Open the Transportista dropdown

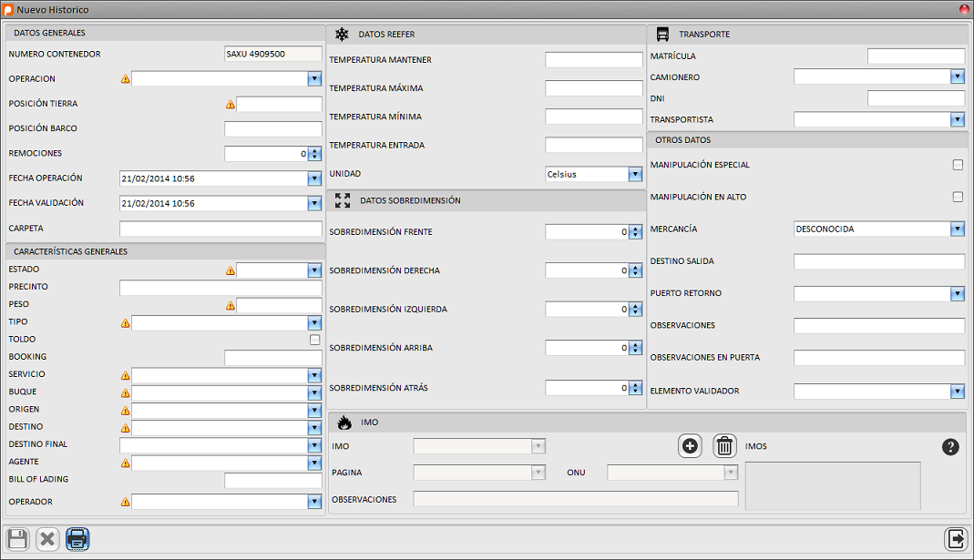958,119
